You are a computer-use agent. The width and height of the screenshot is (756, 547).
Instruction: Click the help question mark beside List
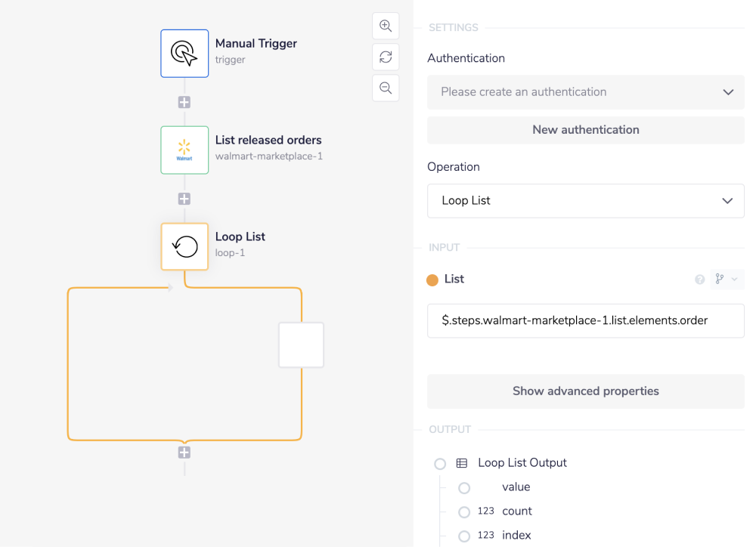700,280
